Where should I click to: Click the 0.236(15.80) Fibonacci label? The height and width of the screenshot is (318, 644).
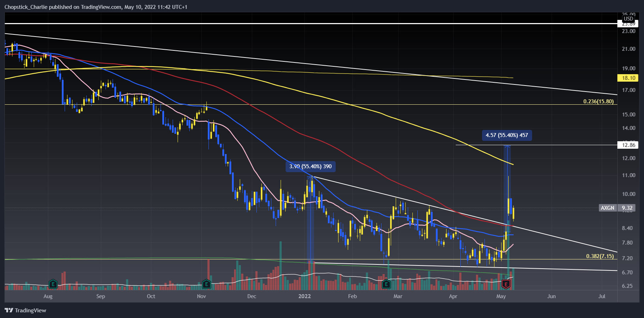(598, 102)
